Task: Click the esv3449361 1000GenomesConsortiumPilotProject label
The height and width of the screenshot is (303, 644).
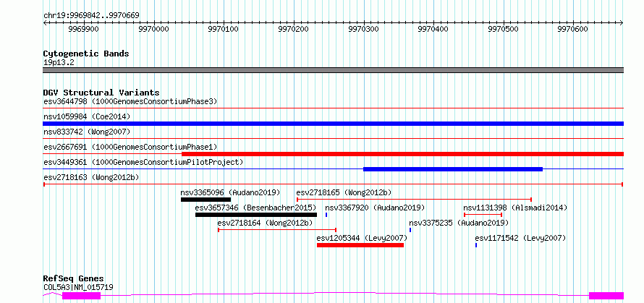Action: coord(143,162)
